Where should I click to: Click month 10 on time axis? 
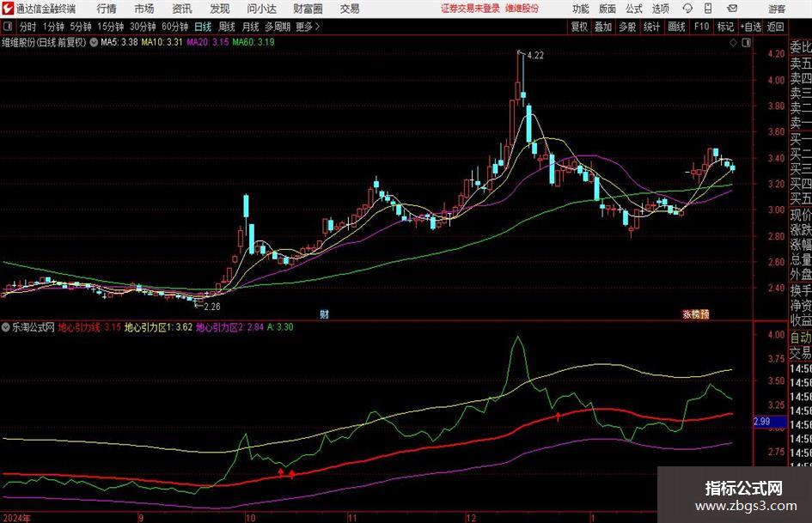[250, 518]
